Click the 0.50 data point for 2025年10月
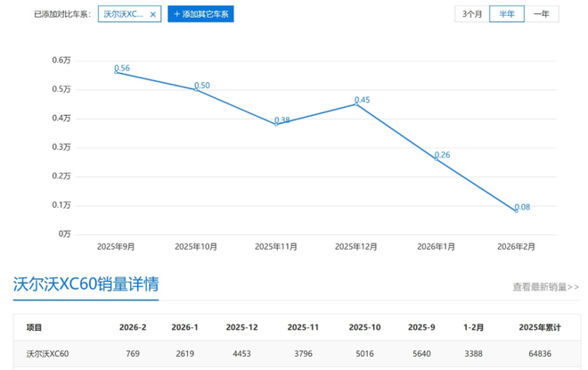 (x=196, y=89)
